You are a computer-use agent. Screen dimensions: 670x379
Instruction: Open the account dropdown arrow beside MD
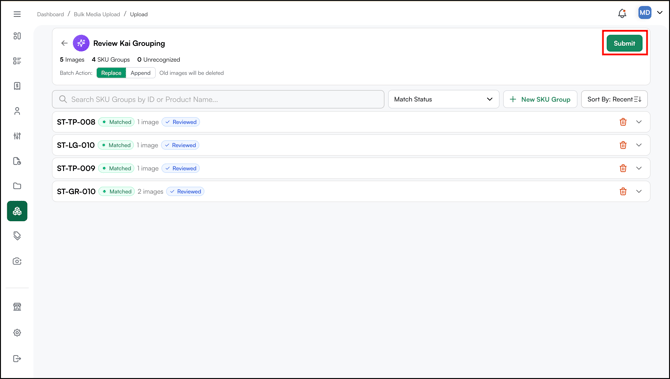[659, 13]
